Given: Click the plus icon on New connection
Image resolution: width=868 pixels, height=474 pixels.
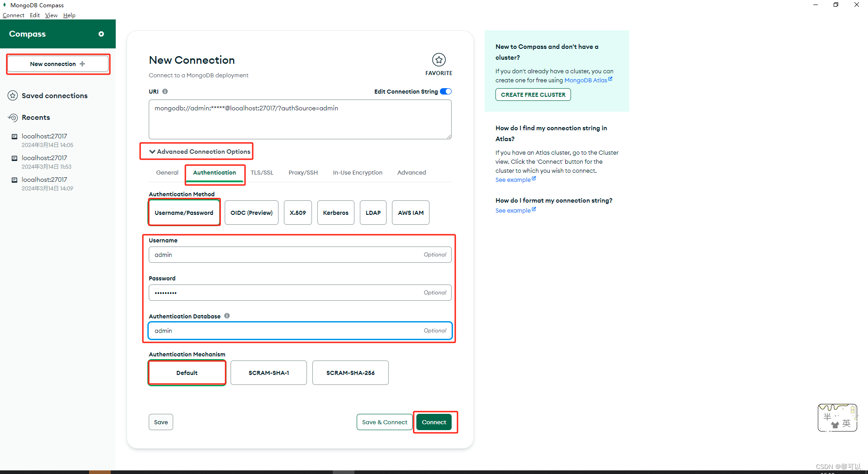Looking at the screenshot, I should [x=82, y=64].
